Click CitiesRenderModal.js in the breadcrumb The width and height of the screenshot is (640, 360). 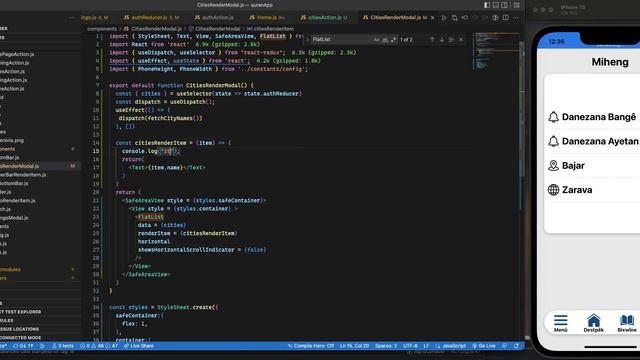pyautogui.click(x=153, y=29)
